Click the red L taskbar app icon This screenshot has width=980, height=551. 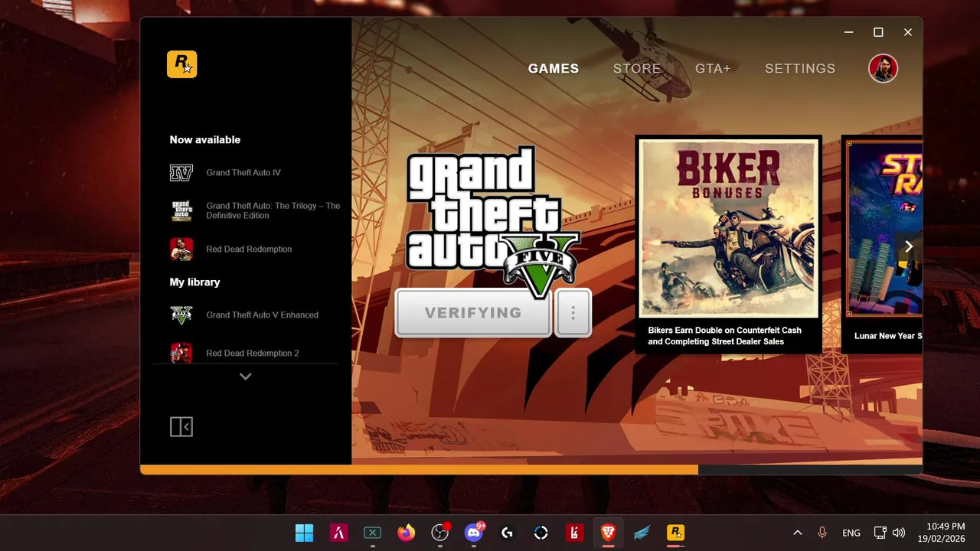tap(574, 533)
